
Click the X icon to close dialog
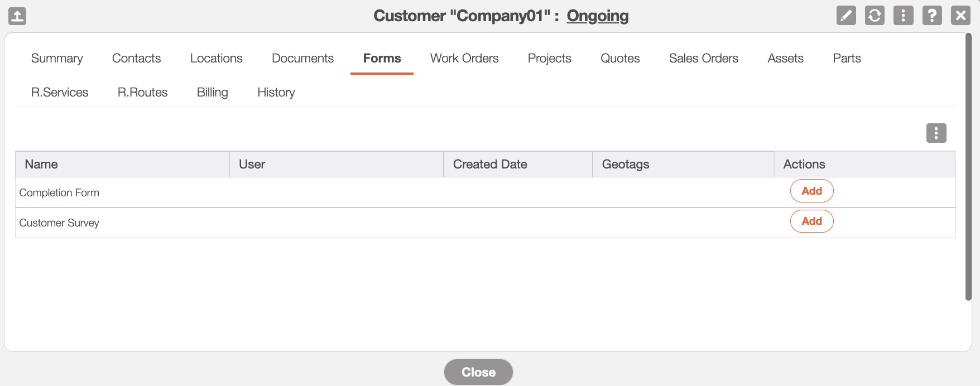point(960,16)
